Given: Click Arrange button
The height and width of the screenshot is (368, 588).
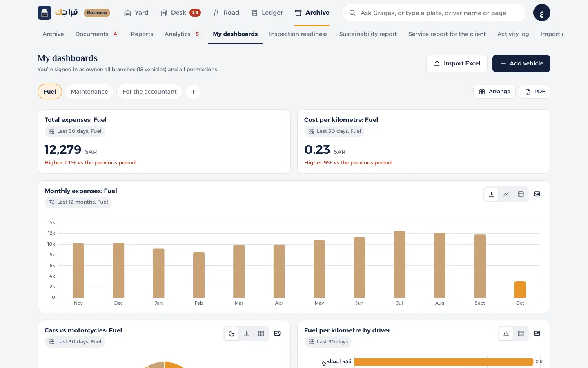Looking at the screenshot, I should [494, 92].
